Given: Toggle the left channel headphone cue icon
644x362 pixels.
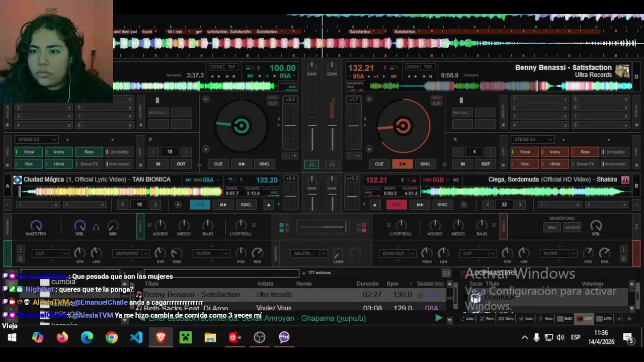Looking at the screenshot, I should coord(311,164).
